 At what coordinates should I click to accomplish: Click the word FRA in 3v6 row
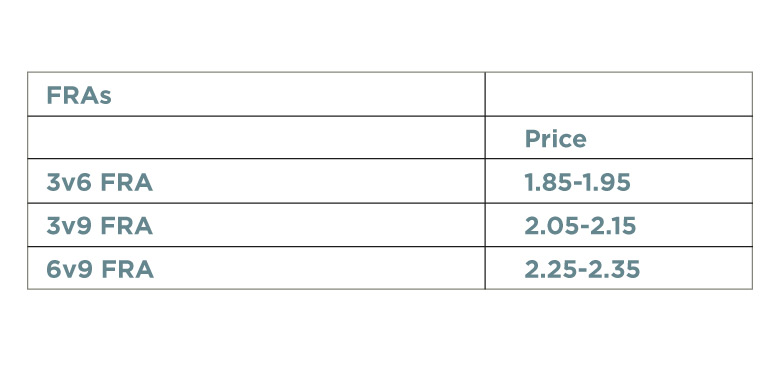126,182
